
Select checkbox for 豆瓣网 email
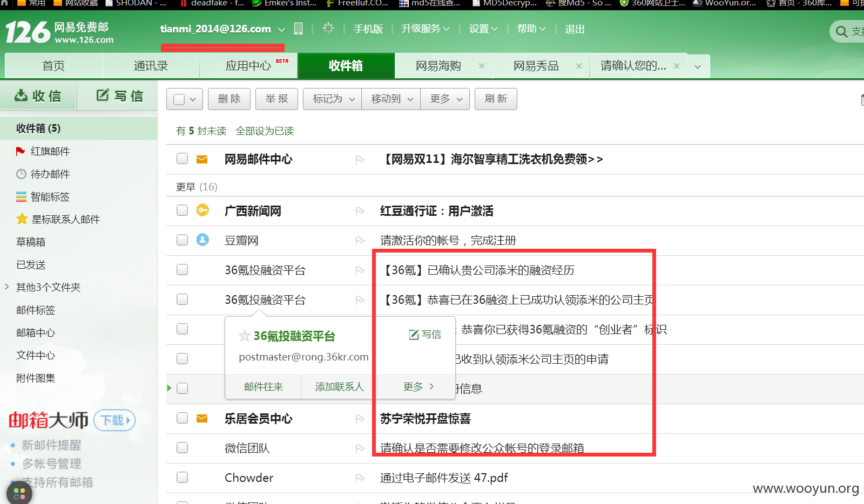point(183,240)
